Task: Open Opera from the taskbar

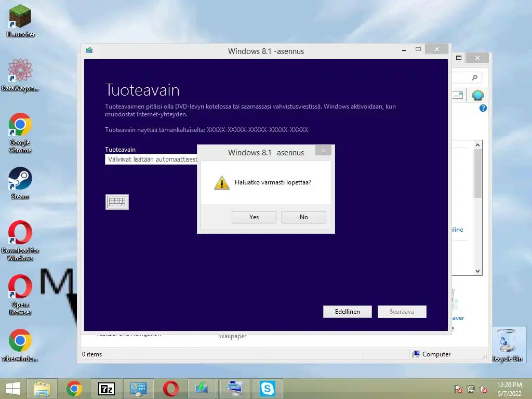Action: coord(170,389)
